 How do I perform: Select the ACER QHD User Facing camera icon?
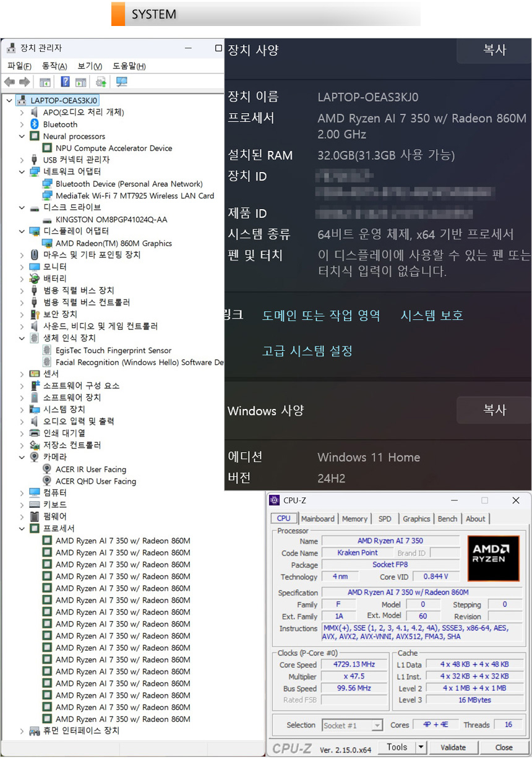[x=47, y=481]
